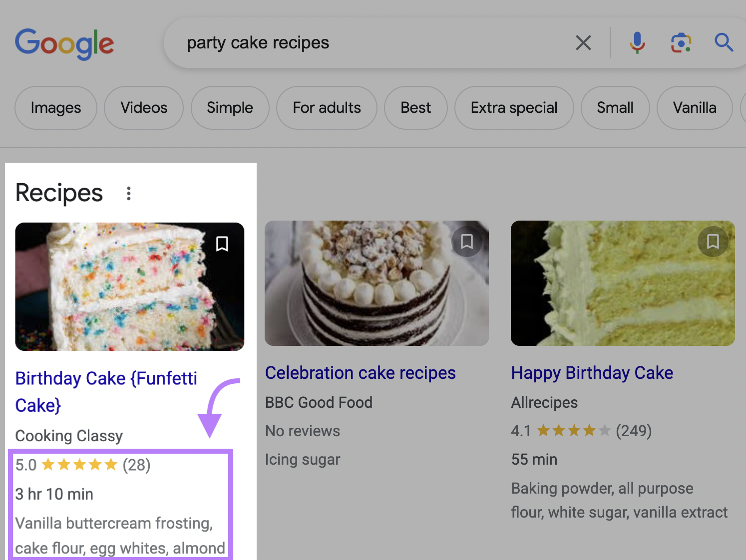Bookmark the Funfetti Birthday Cake recipe
Viewport: 746px width, 560px height.
[222, 244]
